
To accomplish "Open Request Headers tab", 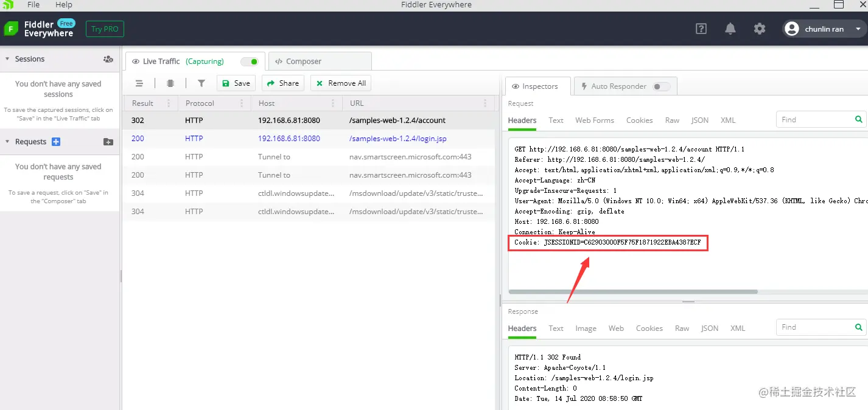I will pos(522,120).
